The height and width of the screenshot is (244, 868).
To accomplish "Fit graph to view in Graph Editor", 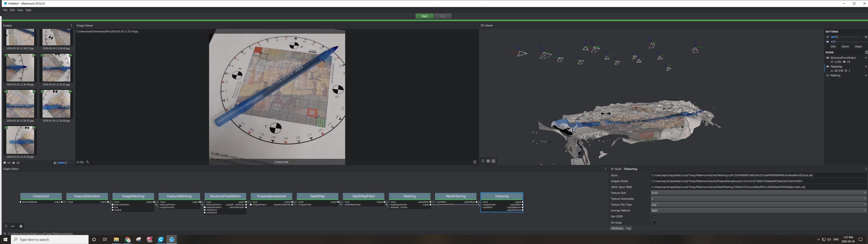I will [x=6, y=226].
